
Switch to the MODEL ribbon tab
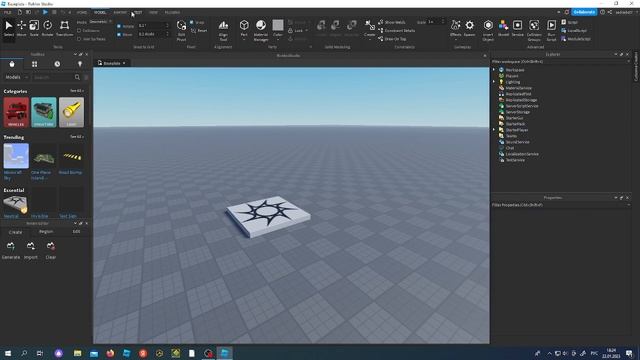[100, 12]
